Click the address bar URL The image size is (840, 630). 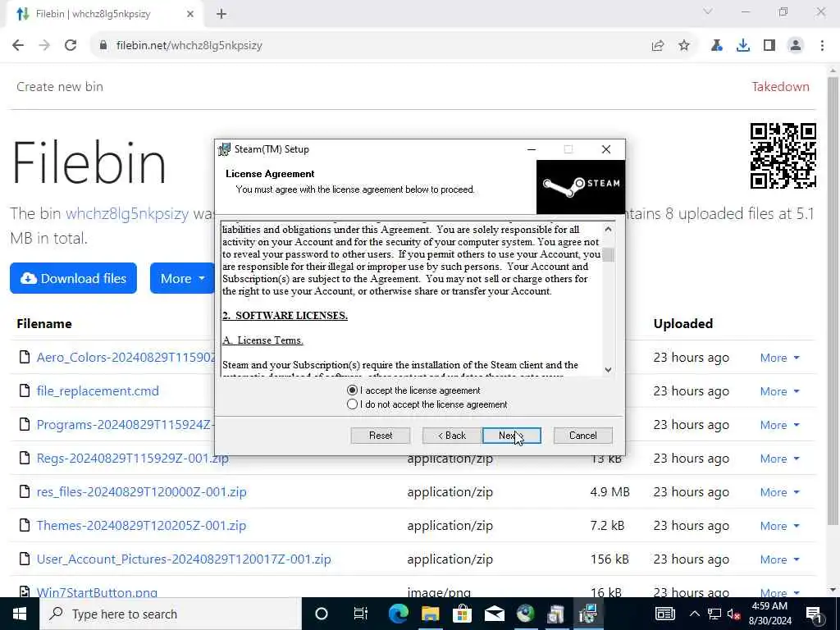pyautogui.click(x=189, y=46)
